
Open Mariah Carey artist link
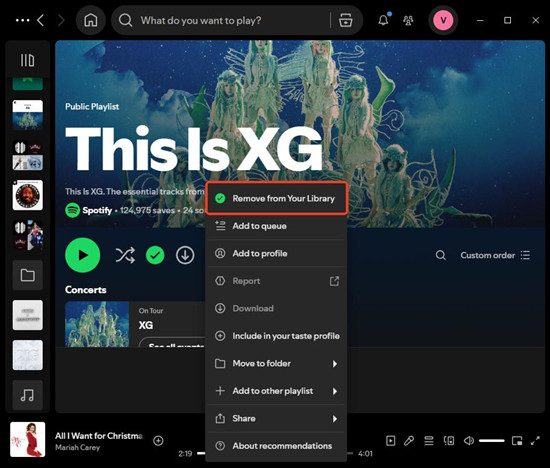point(78,447)
